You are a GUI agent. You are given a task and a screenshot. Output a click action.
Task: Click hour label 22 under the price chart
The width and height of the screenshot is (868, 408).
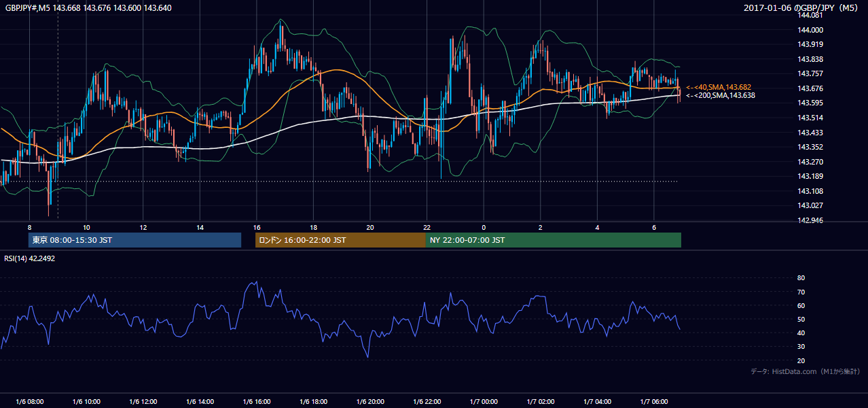point(427,227)
